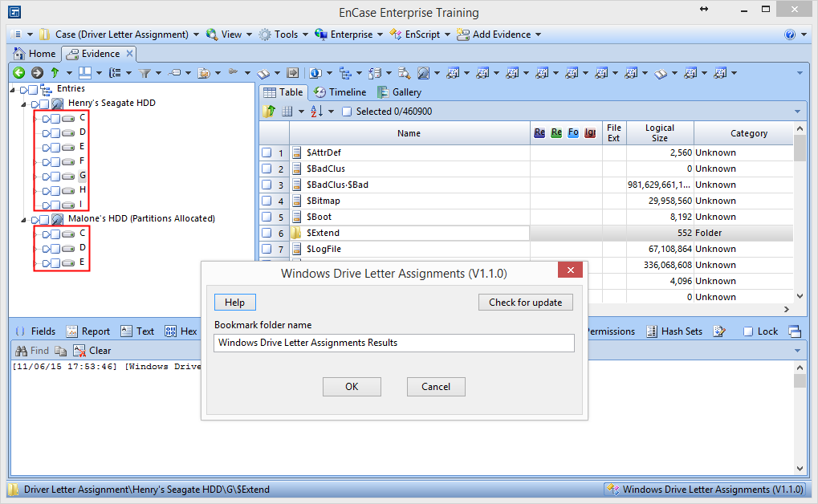Open the filter funnel tool
This screenshot has height=504, width=818.
(x=145, y=72)
